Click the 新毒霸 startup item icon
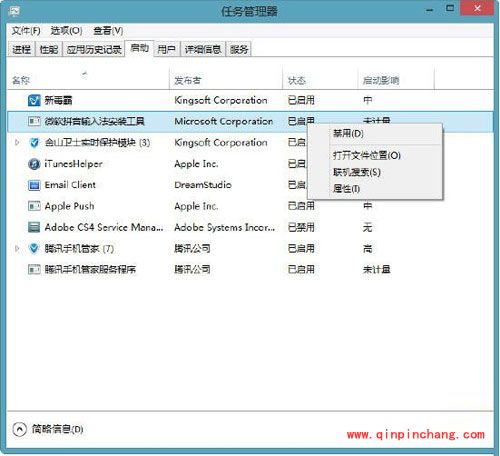Screen dimensions: 500x456 34,100
